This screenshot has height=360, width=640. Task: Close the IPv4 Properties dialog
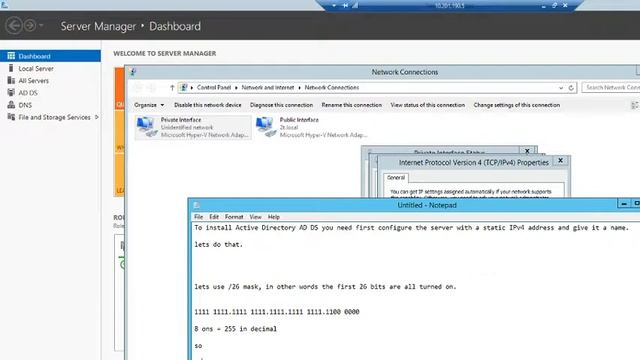(x=560, y=161)
